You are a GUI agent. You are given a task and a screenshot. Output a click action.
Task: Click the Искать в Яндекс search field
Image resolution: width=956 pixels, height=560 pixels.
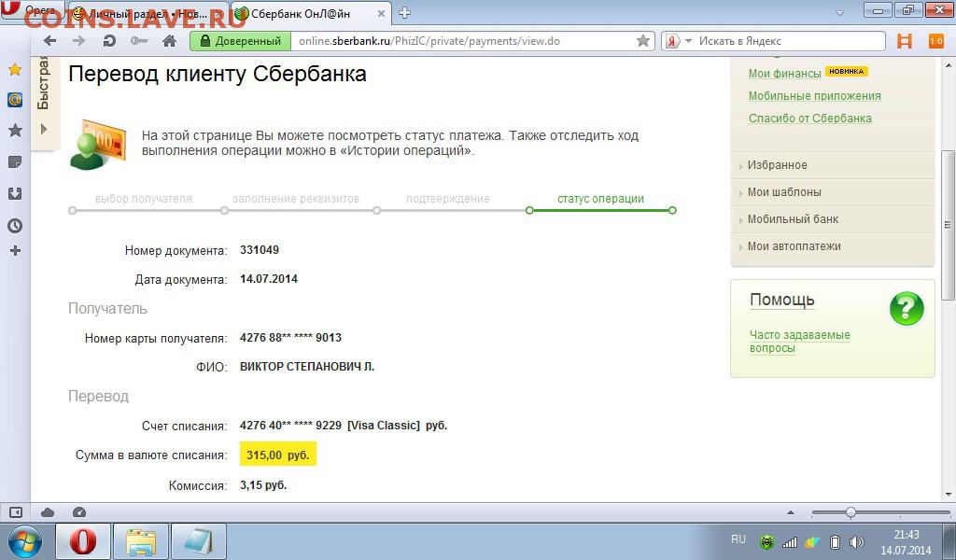tap(790, 41)
